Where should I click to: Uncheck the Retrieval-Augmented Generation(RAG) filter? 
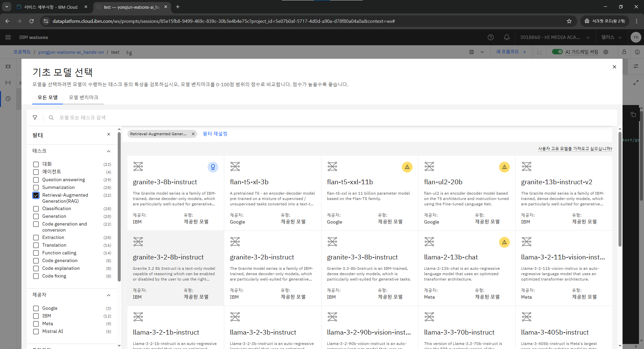coord(36,195)
